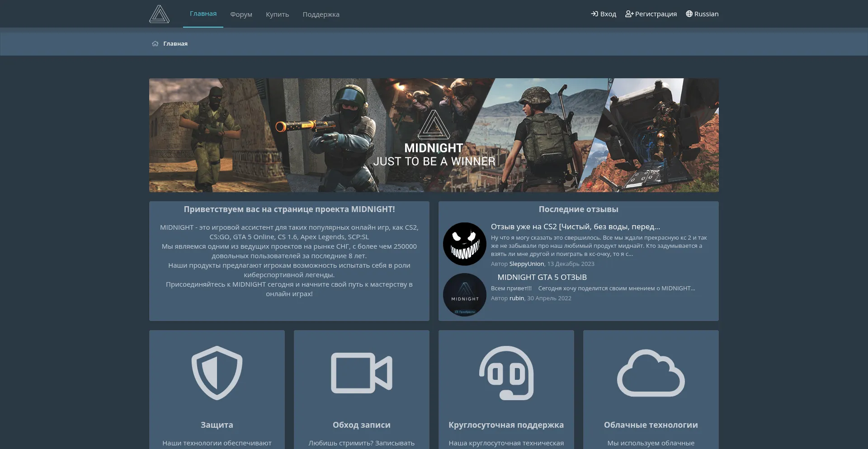Click the Вход login link

pyautogui.click(x=604, y=14)
